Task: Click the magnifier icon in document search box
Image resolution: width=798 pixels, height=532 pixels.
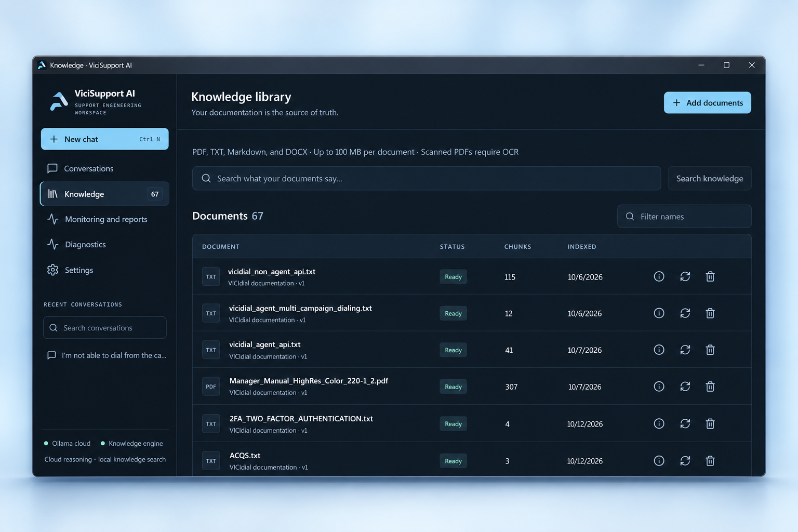Action: coord(206,178)
